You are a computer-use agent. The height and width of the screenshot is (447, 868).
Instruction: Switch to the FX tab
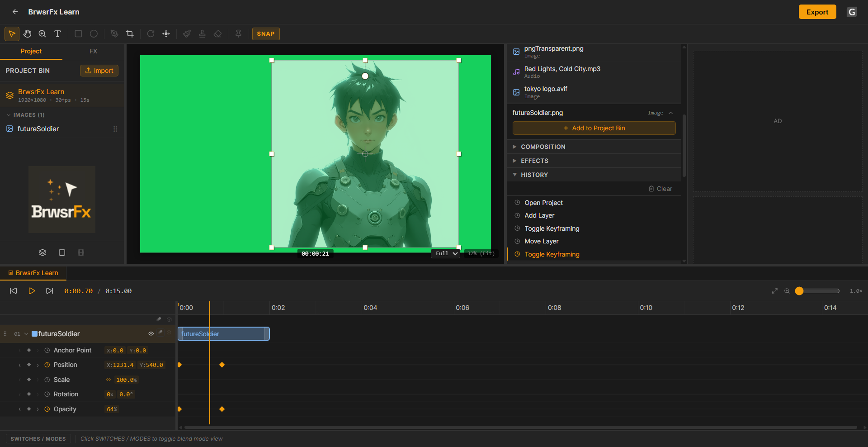[93, 52]
